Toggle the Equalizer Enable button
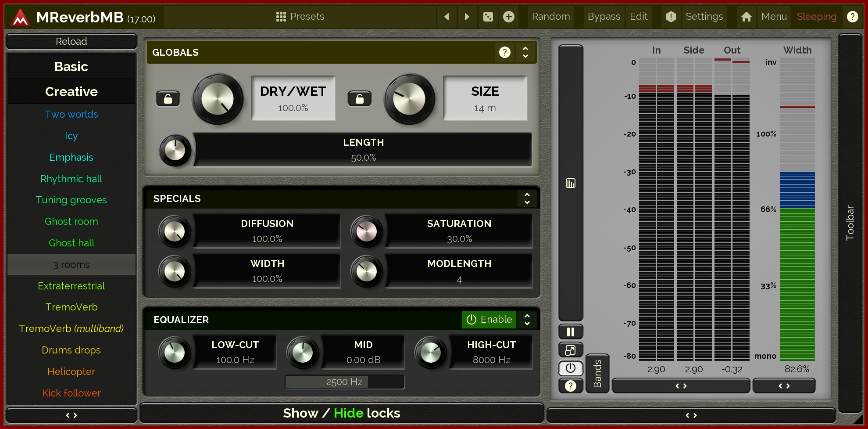 (489, 319)
